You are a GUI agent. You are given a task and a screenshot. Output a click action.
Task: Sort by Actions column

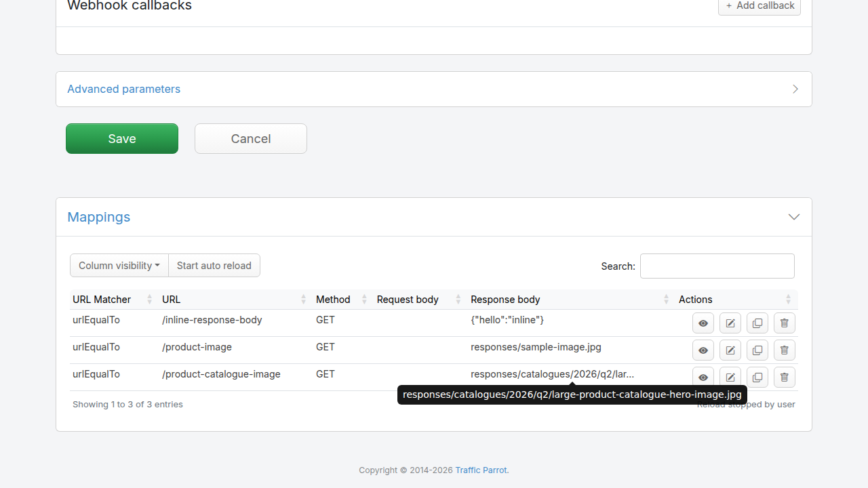click(x=737, y=300)
